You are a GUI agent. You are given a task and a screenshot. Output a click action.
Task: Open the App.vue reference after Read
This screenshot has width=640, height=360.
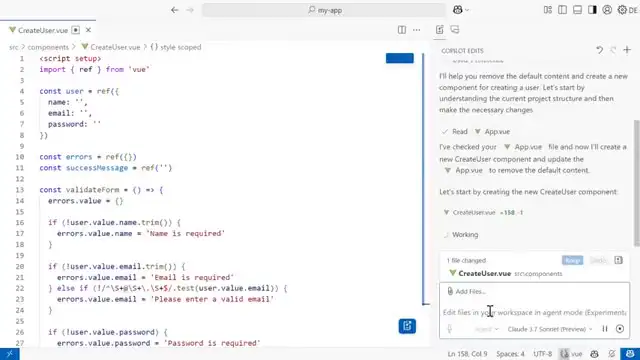492,131
